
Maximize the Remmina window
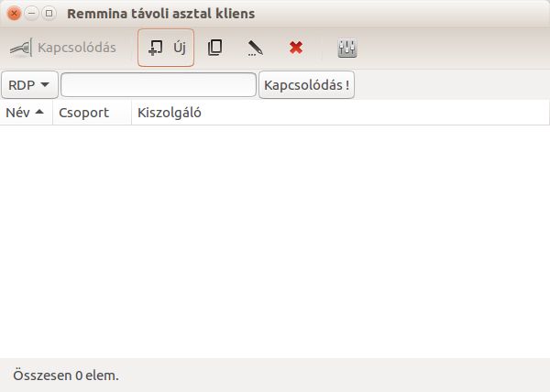point(49,14)
